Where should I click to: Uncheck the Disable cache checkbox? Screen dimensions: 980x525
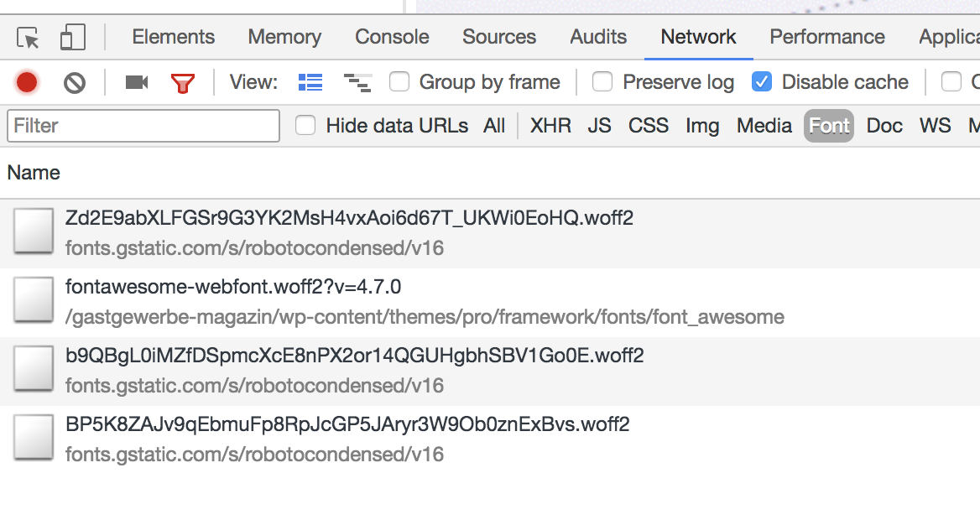click(762, 82)
